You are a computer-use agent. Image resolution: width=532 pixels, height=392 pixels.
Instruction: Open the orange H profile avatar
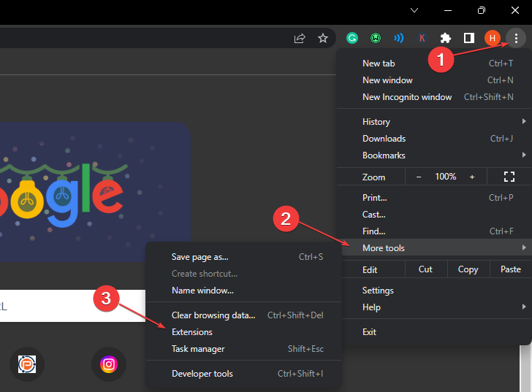(x=493, y=38)
